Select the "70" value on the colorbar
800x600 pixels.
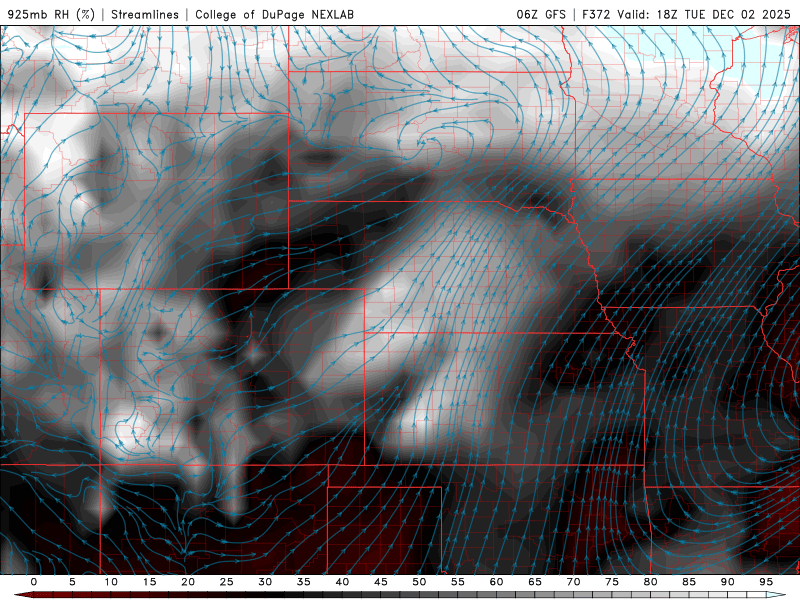tap(573, 582)
